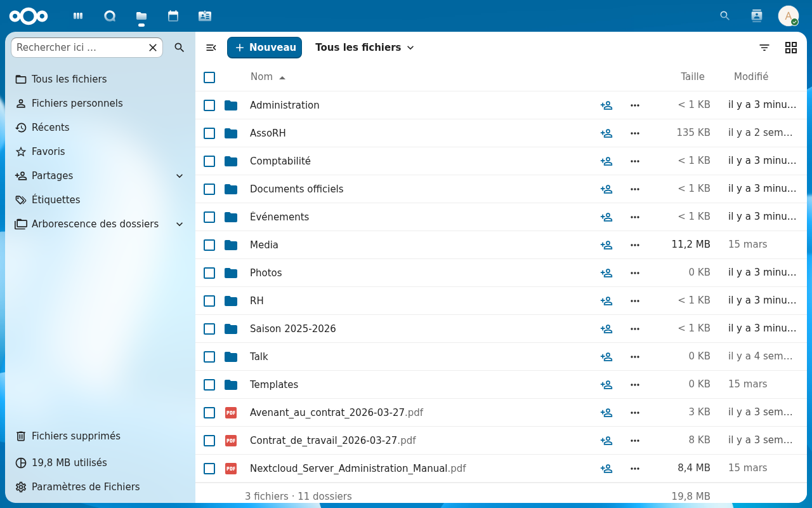Select the Événements row checkbox
This screenshot has width=812, height=508.
(209, 217)
